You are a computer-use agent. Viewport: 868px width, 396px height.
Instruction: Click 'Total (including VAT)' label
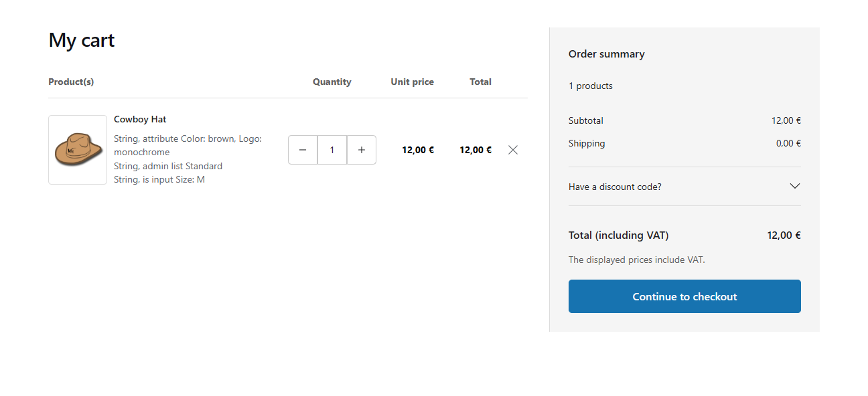619,235
